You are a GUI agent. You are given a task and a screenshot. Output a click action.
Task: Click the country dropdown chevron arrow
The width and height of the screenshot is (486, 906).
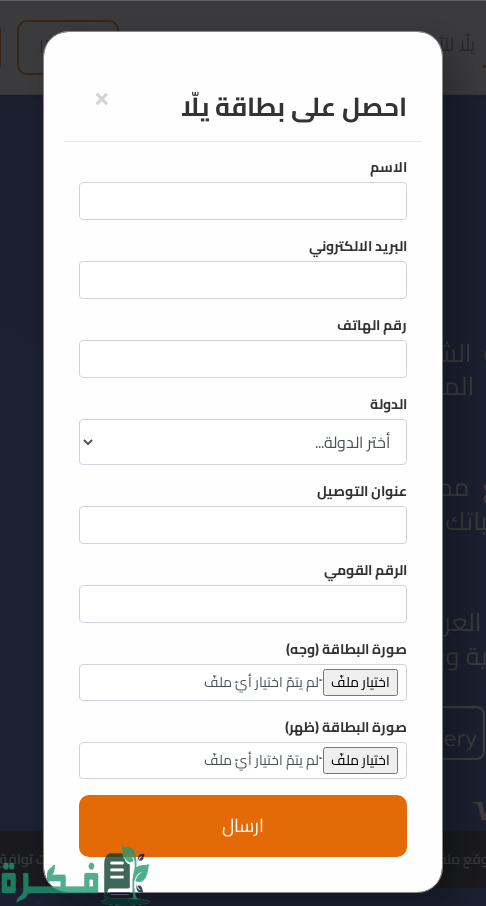tap(88, 442)
